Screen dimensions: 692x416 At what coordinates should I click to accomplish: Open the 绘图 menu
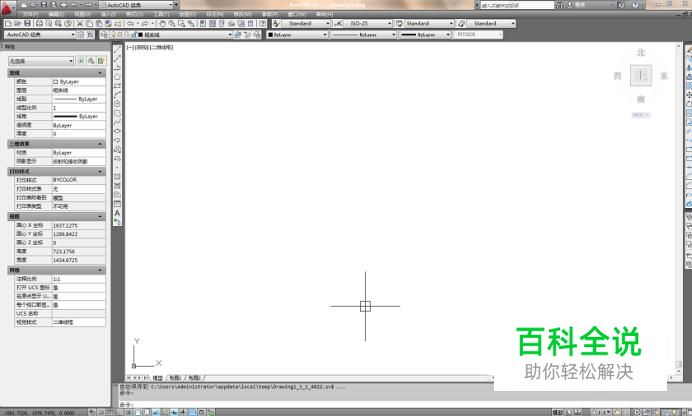pyautogui.click(x=187, y=14)
